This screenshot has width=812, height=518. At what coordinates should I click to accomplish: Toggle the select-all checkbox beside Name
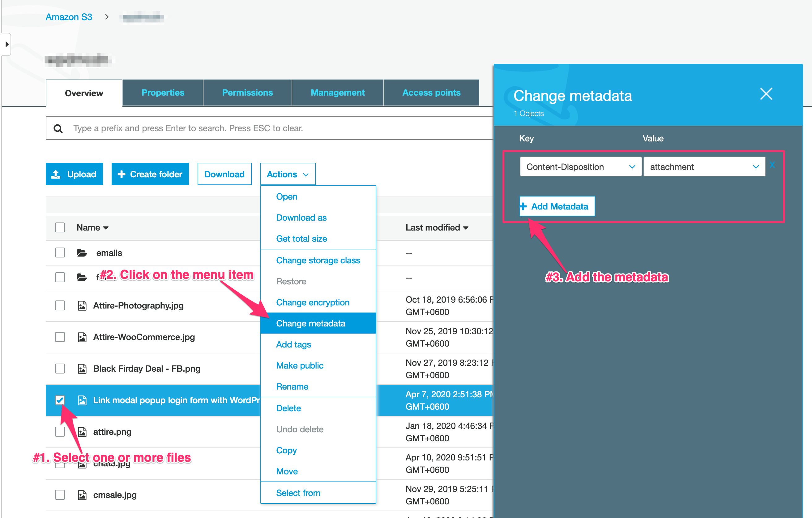coord(60,227)
